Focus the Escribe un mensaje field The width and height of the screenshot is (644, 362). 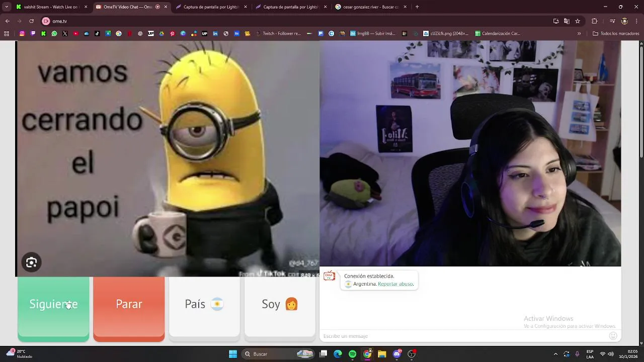pos(463,336)
